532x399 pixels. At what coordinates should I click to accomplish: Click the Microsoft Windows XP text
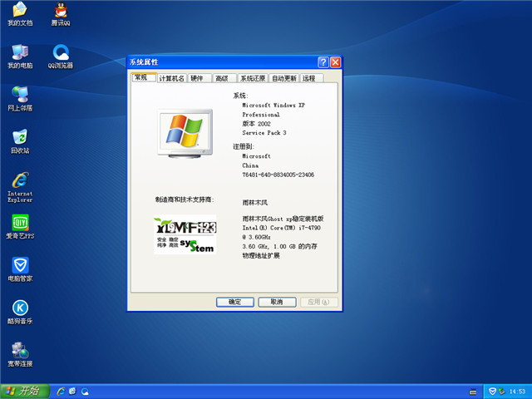(x=273, y=106)
